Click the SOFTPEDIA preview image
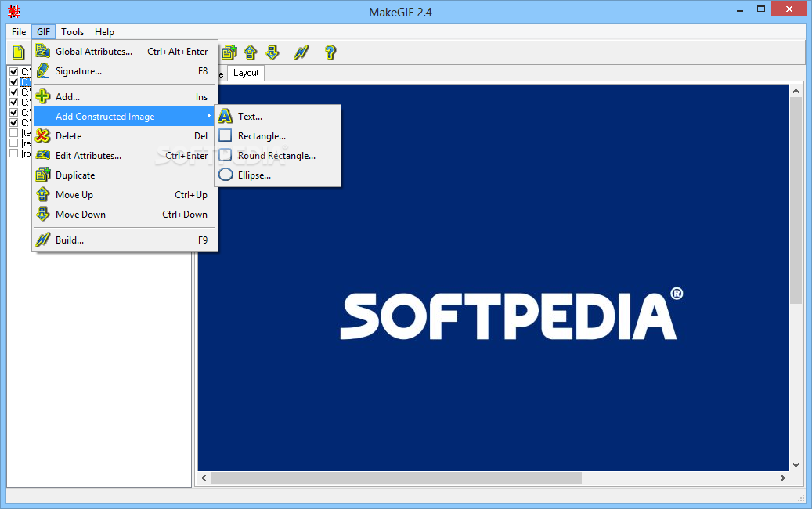The image size is (812, 509). (493, 278)
